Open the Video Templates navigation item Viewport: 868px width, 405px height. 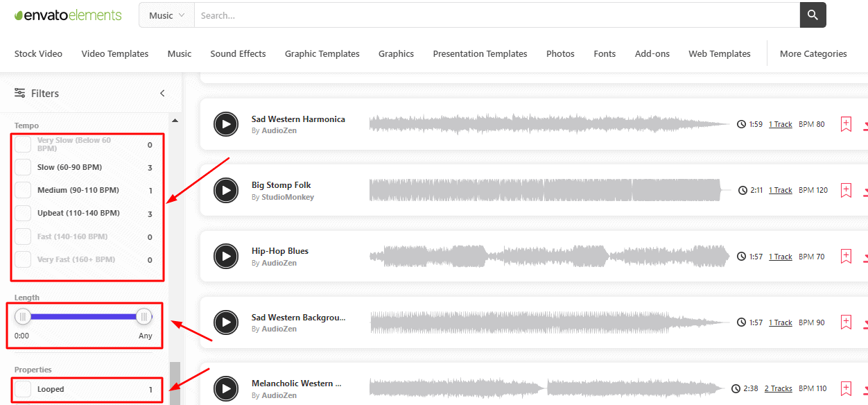(x=114, y=53)
